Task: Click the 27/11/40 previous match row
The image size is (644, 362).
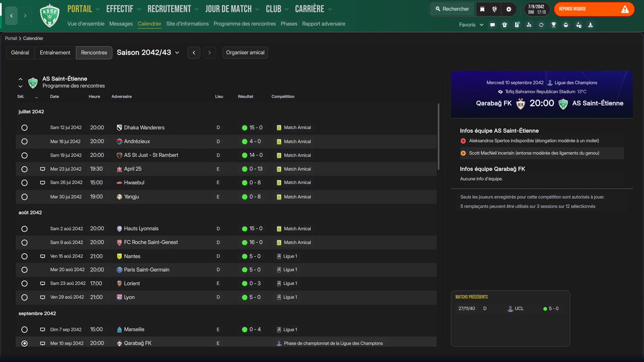Action: pos(510,309)
